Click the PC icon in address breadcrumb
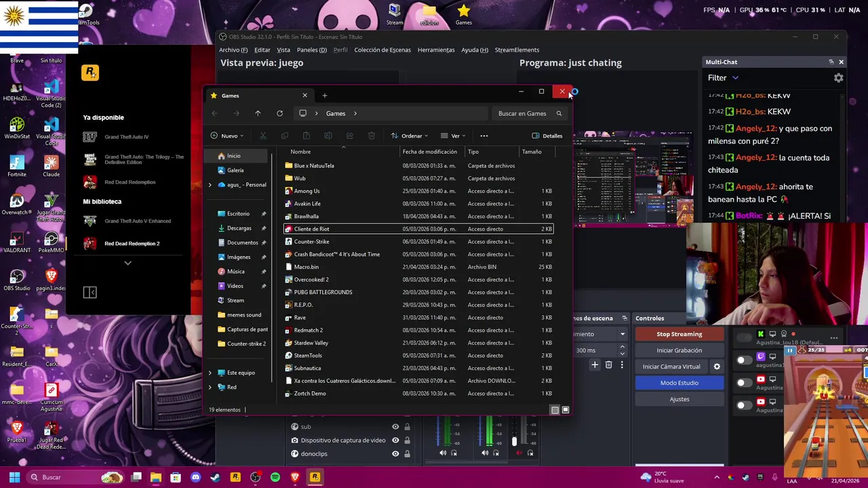868x488 pixels. pyautogui.click(x=302, y=113)
